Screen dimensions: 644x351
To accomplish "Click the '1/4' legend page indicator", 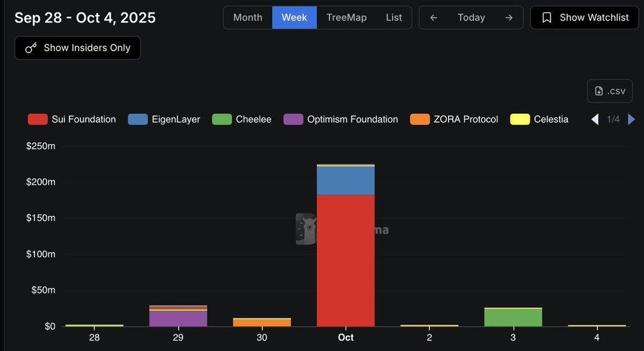I will click(613, 120).
